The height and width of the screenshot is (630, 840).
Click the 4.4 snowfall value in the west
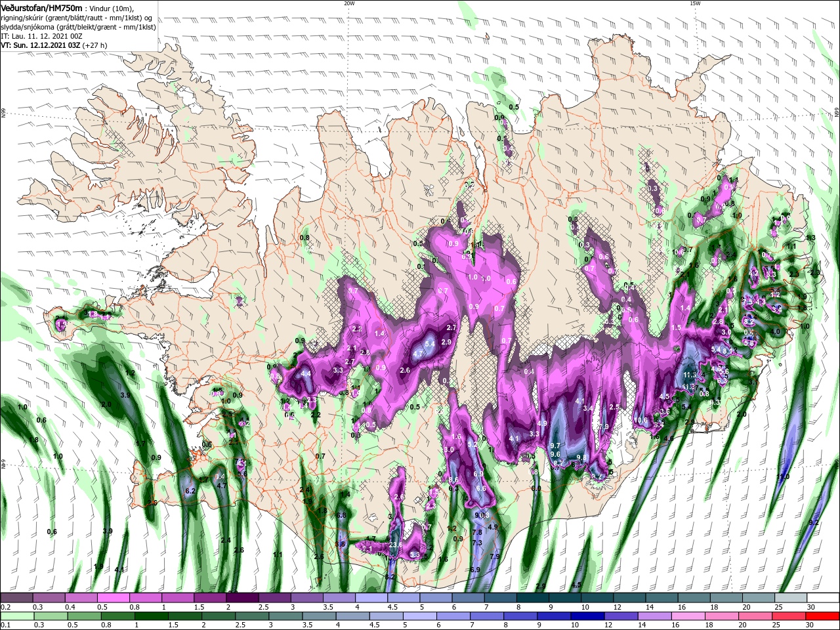(x=305, y=374)
